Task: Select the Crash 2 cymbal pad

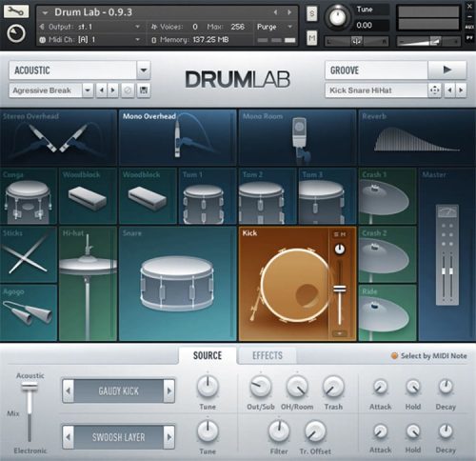Action: click(x=387, y=254)
